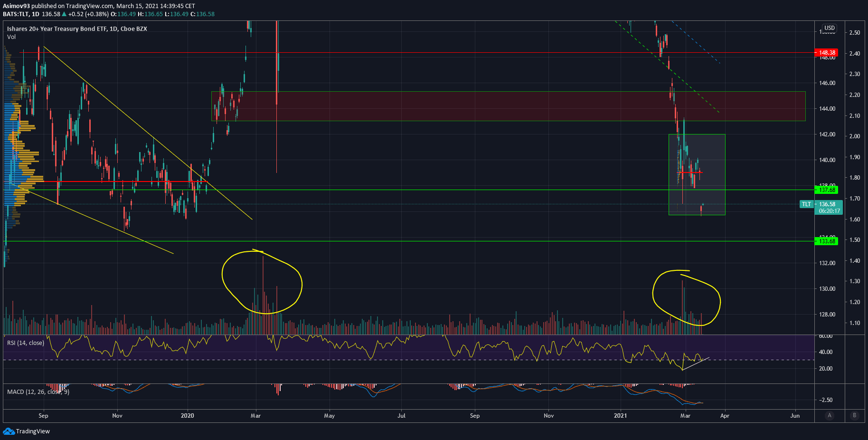
Task: Click the 2020 marker on the time axis
Action: (188, 416)
